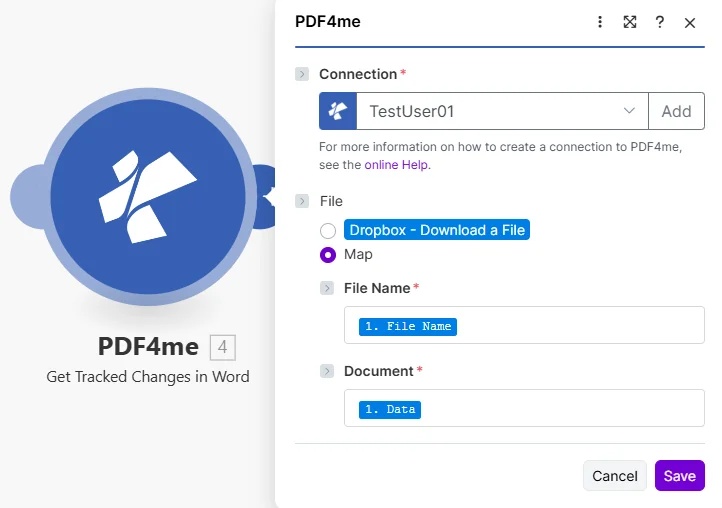Expand the Connection section chevron

point(302,74)
